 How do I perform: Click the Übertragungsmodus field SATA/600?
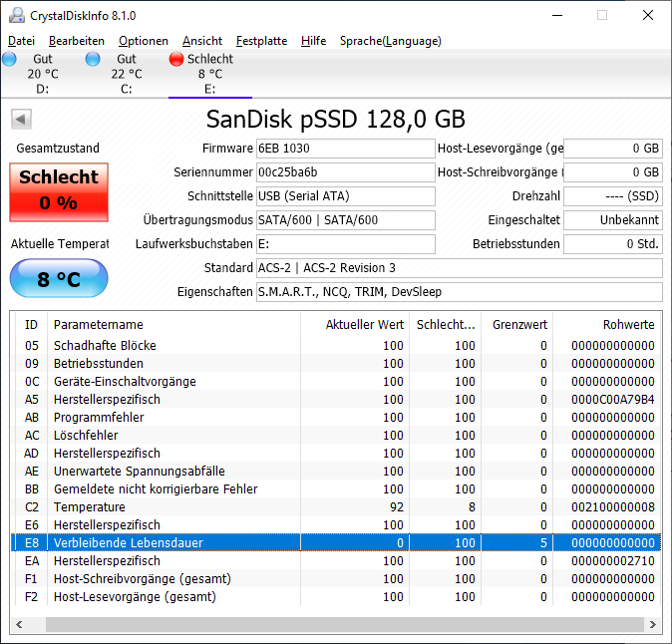[x=346, y=220]
